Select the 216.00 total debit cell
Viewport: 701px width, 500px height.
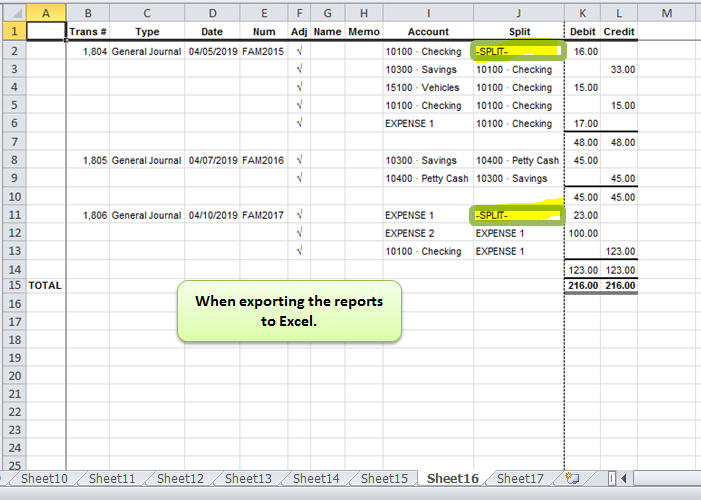click(x=583, y=285)
